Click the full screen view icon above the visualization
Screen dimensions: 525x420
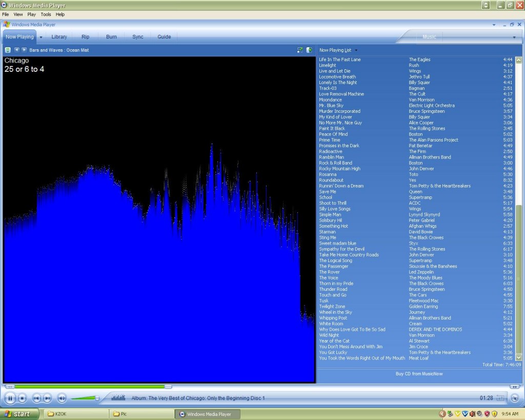point(300,50)
